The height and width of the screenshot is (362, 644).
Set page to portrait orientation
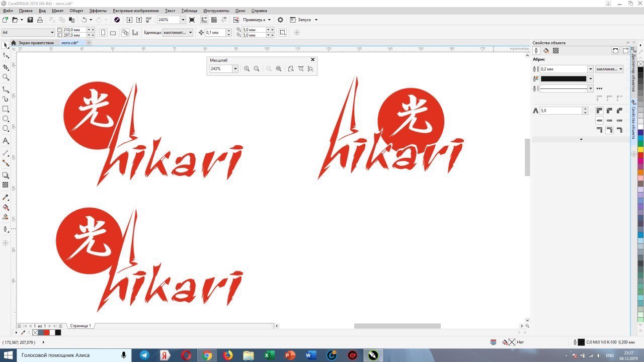[x=103, y=33]
